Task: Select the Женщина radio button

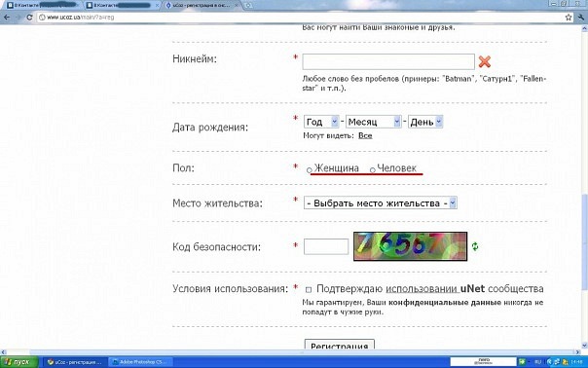Action: (x=310, y=170)
